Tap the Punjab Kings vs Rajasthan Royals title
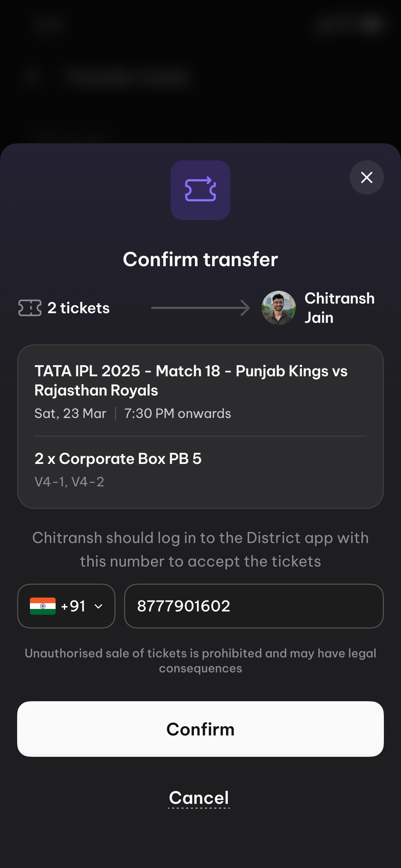 (191, 381)
